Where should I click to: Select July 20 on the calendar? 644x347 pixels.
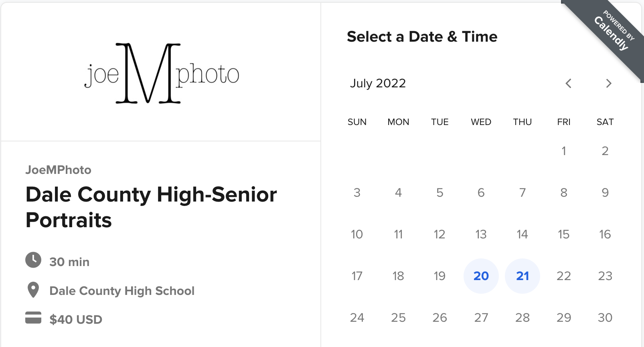click(481, 276)
